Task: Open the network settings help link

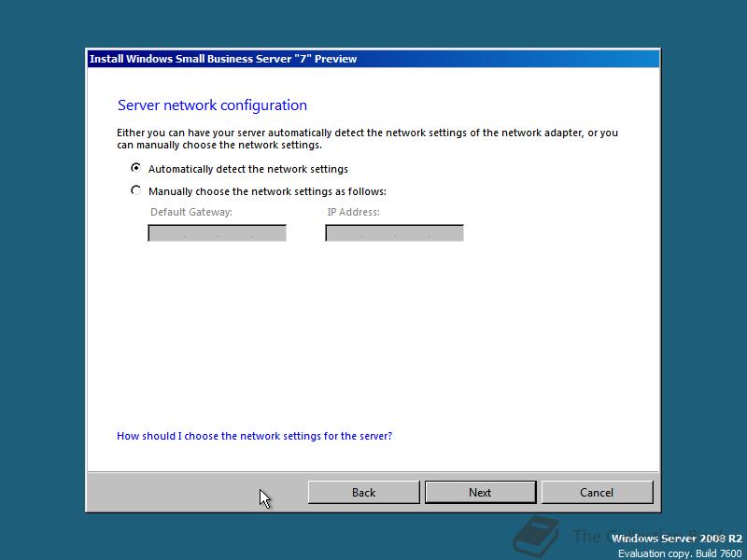Action: tap(254, 436)
